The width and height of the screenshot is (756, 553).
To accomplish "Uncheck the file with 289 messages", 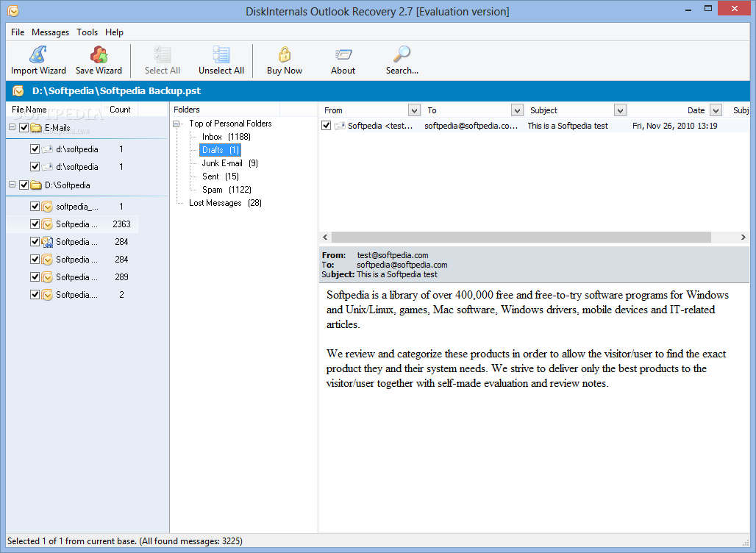I will pos(35,277).
